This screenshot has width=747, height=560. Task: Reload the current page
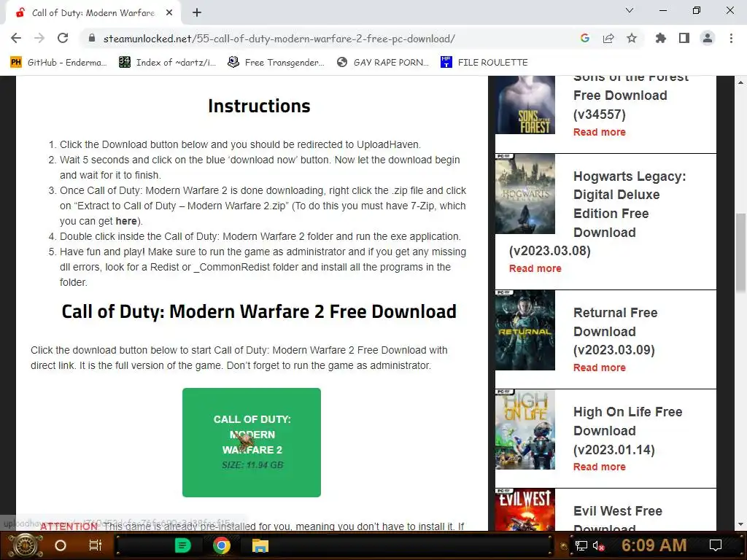[x=63, y=38]
